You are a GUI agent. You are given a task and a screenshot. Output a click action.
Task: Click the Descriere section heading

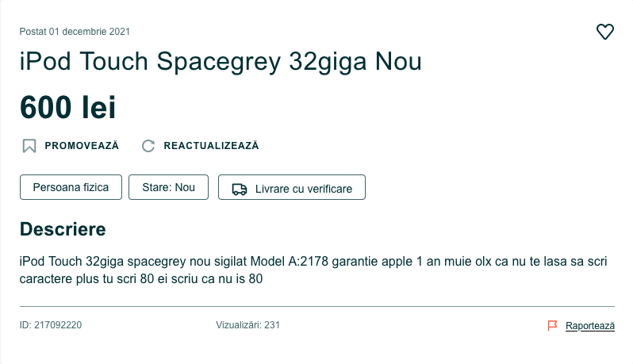[63, 229]
